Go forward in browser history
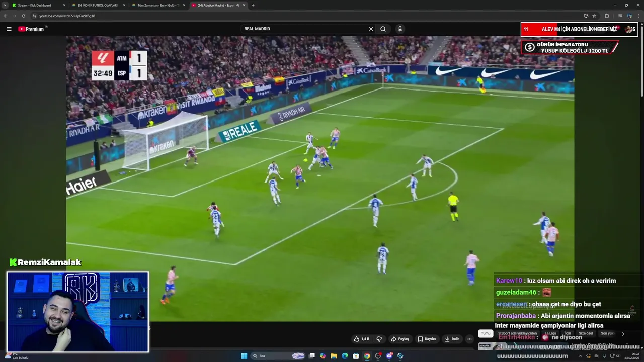The image size is (644, 362). click(x=15, y=16)
